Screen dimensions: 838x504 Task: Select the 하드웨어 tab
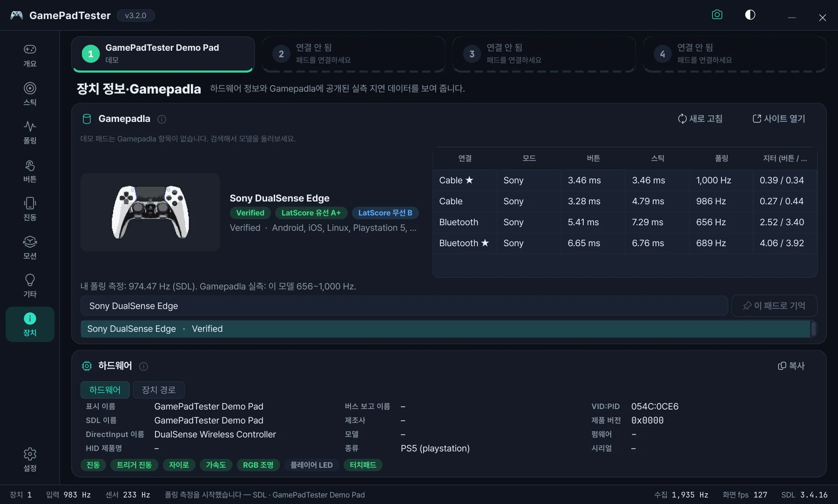click(x=105, y=390)
